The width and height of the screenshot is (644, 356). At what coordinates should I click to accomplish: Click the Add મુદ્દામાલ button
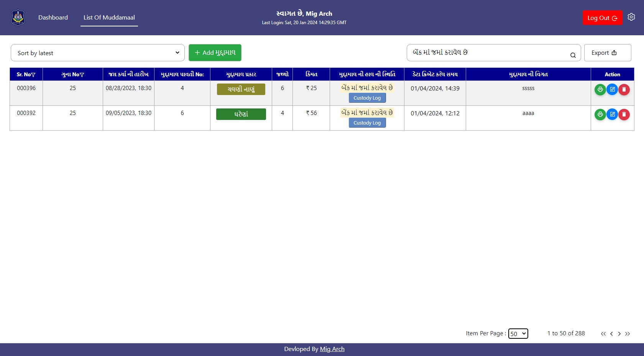[x=215, y=53]
